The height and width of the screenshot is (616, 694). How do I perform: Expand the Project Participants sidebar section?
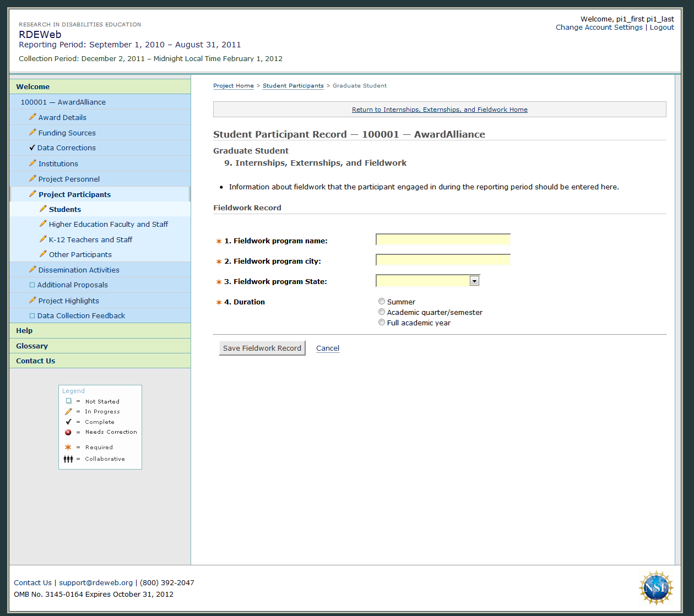coord(74,194)
